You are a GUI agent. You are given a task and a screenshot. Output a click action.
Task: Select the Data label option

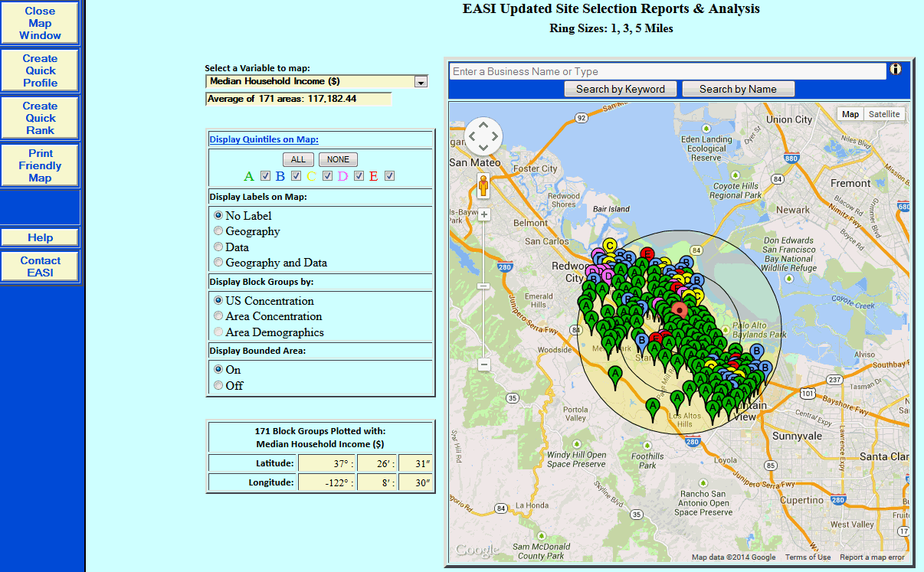(218, 247)
